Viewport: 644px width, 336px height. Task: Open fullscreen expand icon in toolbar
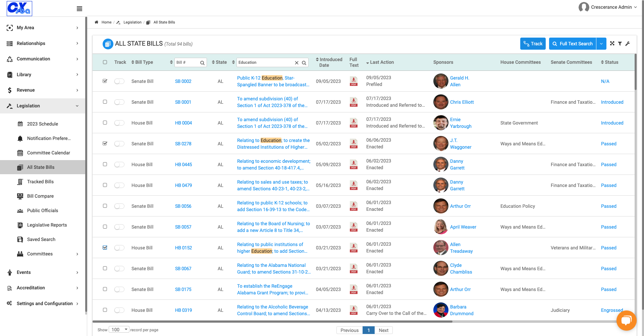612,44
